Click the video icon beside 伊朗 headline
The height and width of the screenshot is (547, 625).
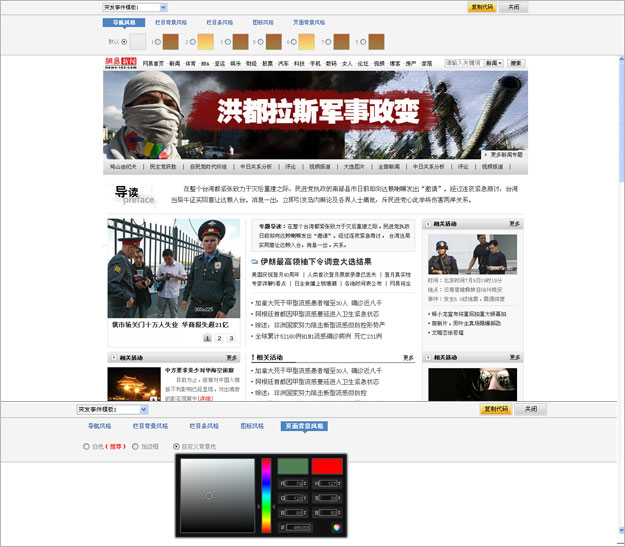(x=255, y=262)
